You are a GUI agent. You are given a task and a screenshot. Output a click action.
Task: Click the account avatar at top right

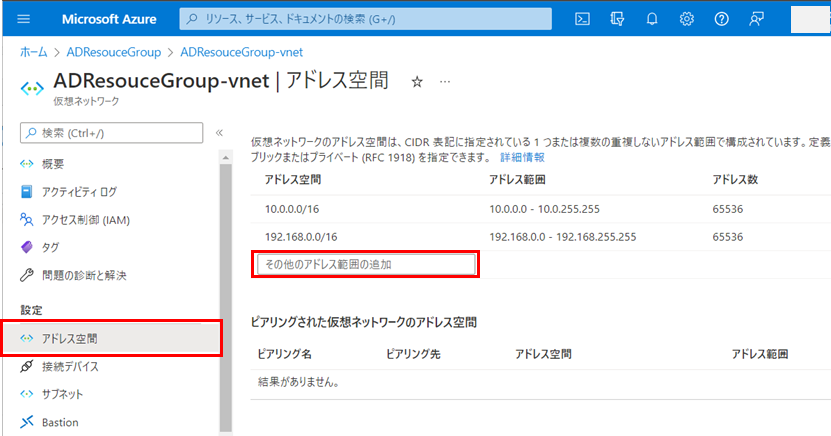811,19
